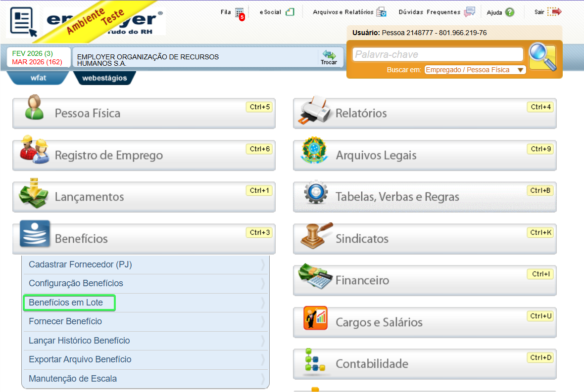This screenshot has height=392, width=584.
Task: Expand the Sindicatos menu
Action: click(425, 239)
